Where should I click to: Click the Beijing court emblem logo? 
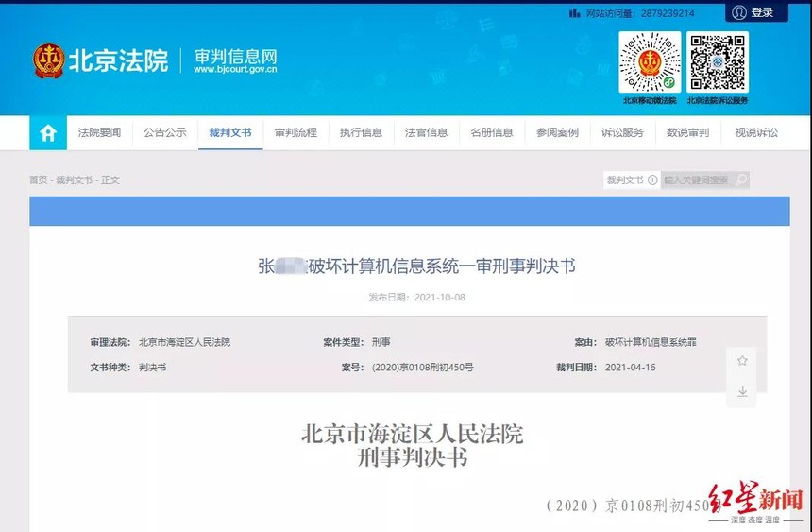tap(49, 60)
